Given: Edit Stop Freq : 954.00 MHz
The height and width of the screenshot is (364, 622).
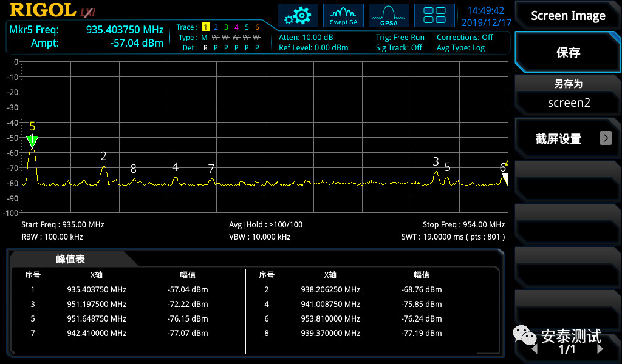Looking at the screenshot, I should point(463,224).
